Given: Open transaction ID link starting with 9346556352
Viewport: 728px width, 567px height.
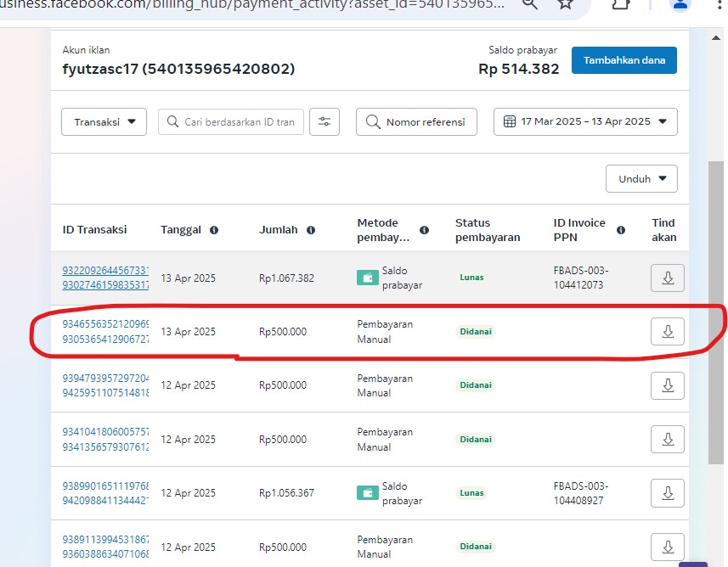Looking at the screenshot, I should point(105,324).
